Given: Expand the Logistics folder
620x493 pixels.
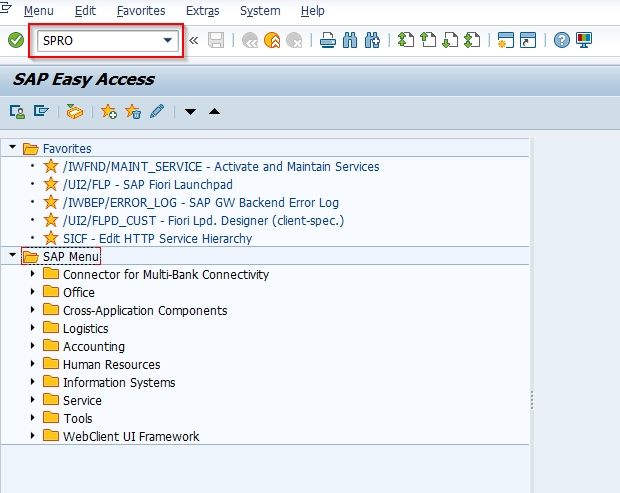Looking at the screenshot, I should (x=33, y=327).
